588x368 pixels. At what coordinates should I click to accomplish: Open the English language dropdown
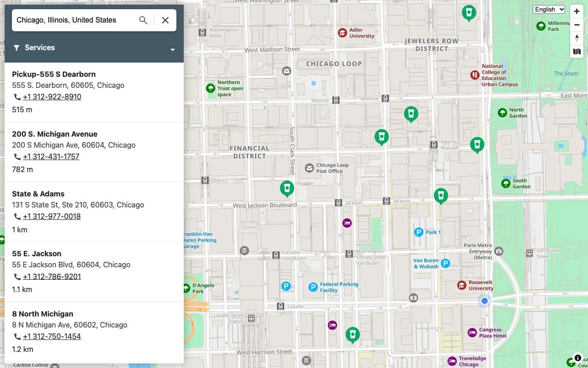point(549,9)
